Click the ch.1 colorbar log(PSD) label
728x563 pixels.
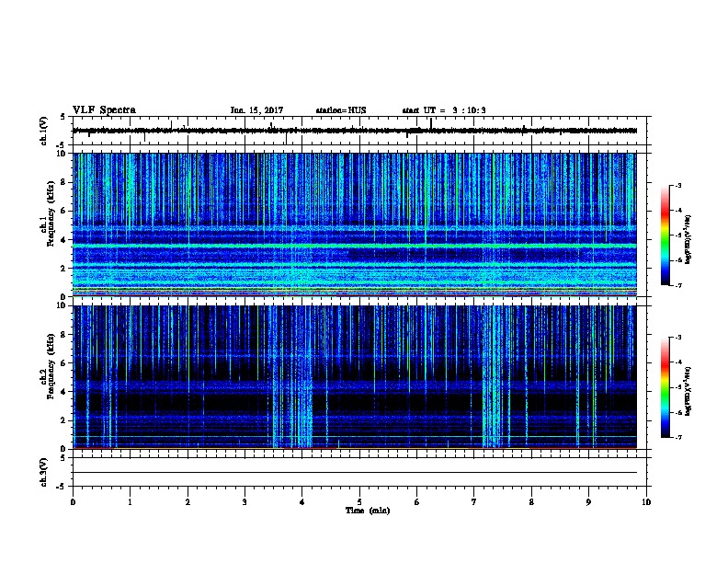tap(688, 240)
